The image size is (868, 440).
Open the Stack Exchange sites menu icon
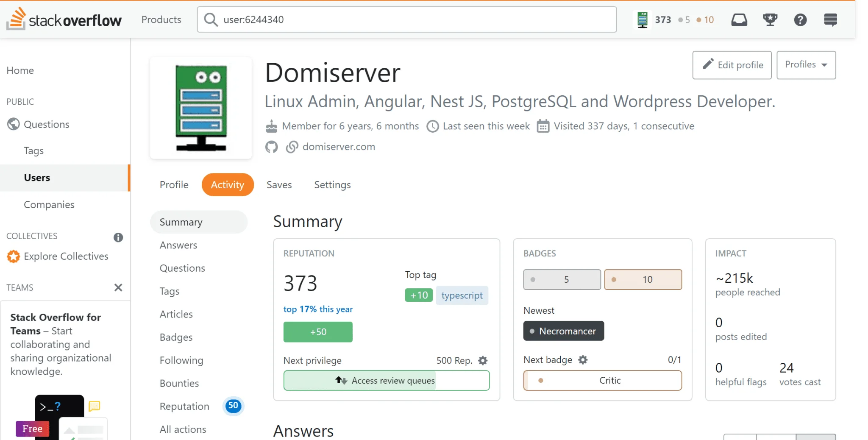[830, 20]
